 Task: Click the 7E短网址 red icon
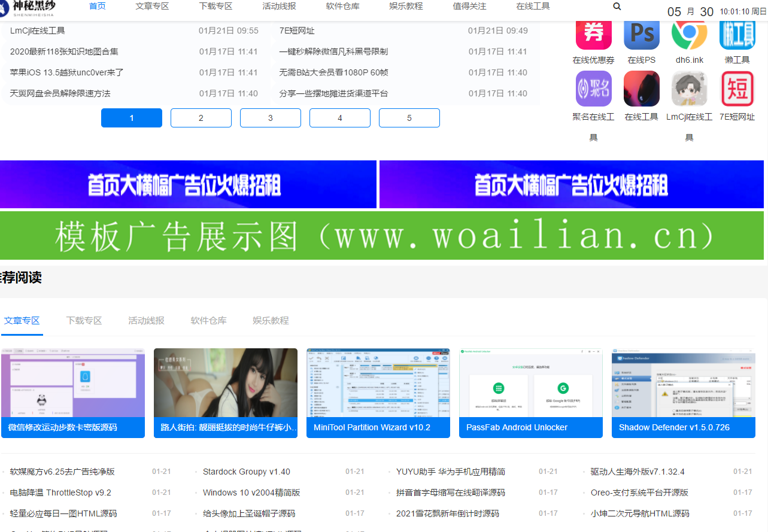click(737, 89)
